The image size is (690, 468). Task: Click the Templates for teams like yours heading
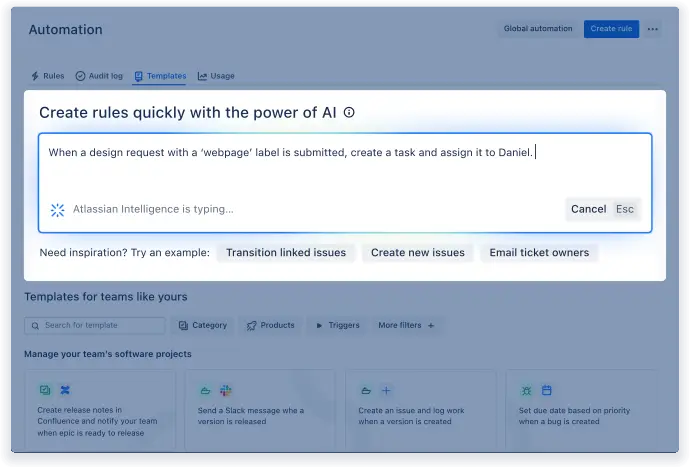click(106, 297)
